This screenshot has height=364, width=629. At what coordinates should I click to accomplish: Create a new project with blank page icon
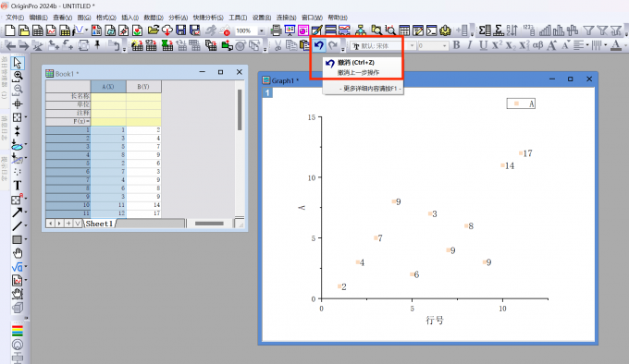click(x=10, y=30)
